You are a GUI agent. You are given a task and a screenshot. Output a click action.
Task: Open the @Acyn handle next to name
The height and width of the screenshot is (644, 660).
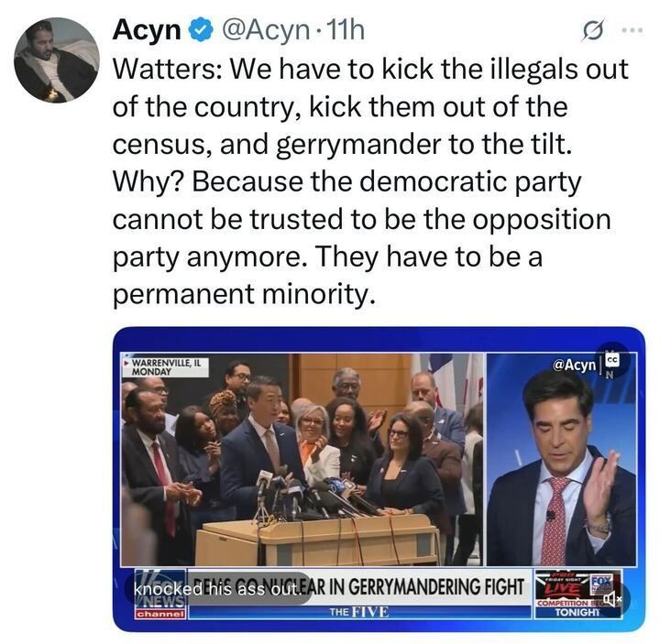point(264,30)
